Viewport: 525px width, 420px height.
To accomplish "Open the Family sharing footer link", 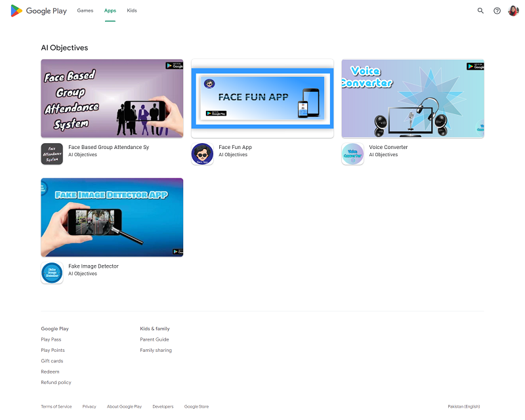I will point(156,350).
